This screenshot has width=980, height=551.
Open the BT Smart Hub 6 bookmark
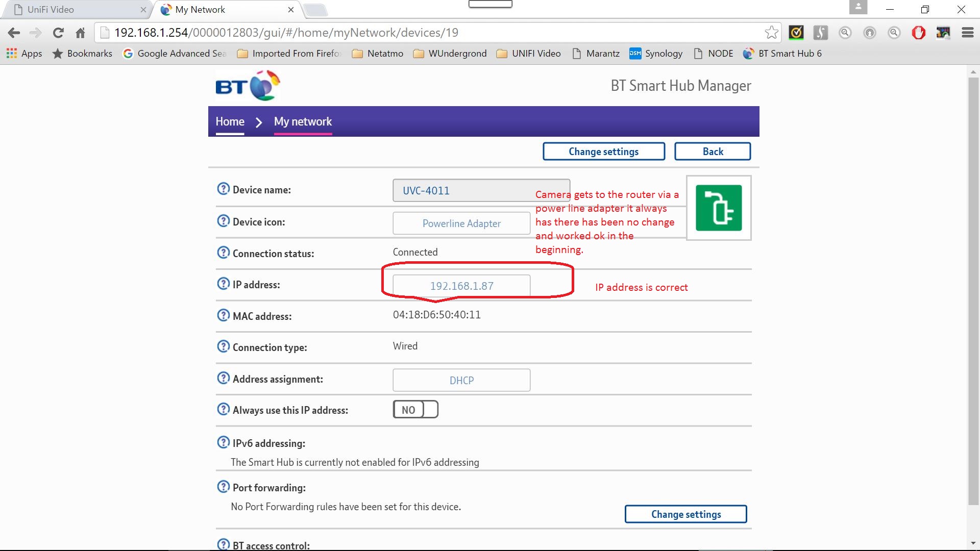click(x=782, y=54)
